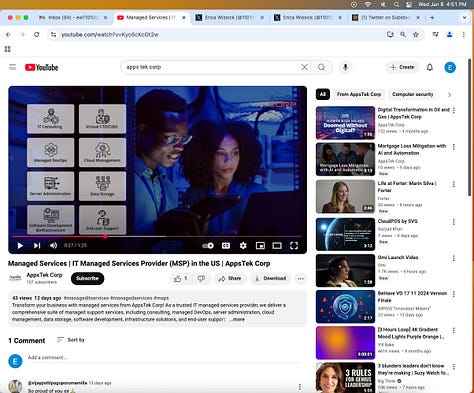Open Digital Transformation in Oil video thumbnail
Image resolution: width=474 pixels, height=393 pixels.
(345, 123)
